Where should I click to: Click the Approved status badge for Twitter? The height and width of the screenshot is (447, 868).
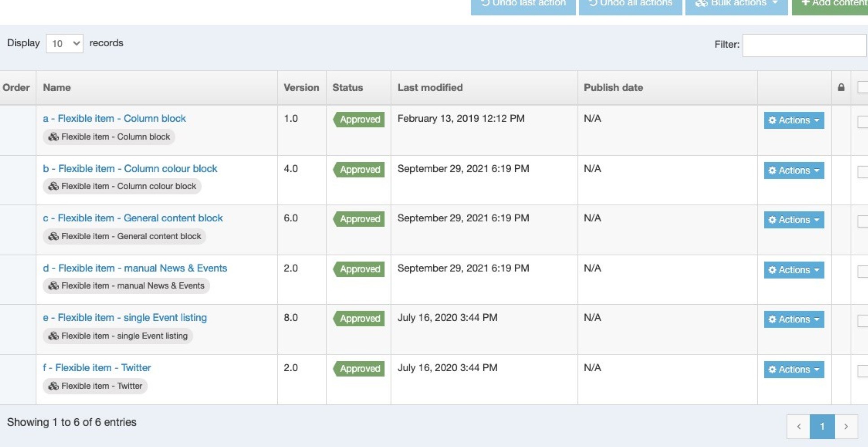point(359,368)
